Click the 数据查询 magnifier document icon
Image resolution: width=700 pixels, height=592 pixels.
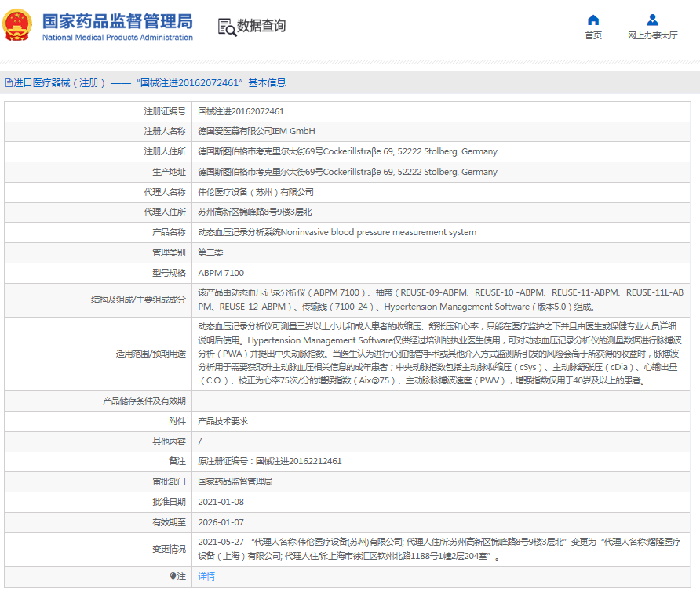pos(227,27)
